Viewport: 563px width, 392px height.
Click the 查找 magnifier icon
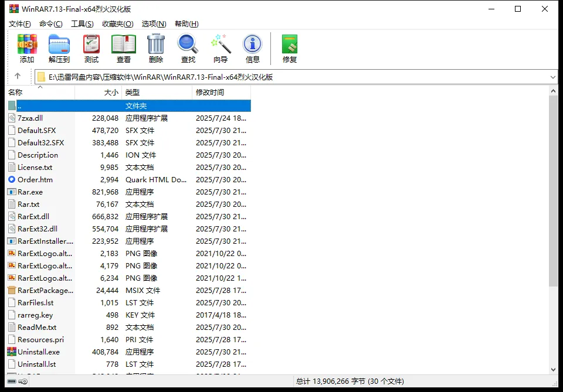click(x=188, y=49)
